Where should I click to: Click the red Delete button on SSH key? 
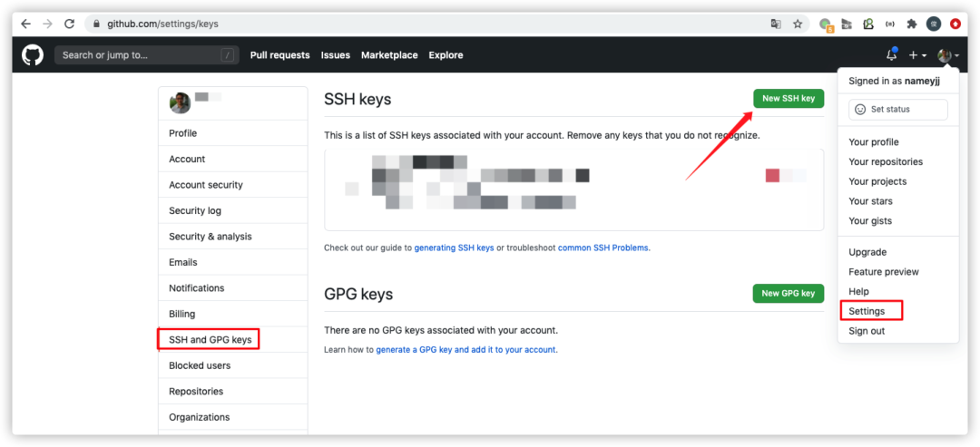[786, 175]
